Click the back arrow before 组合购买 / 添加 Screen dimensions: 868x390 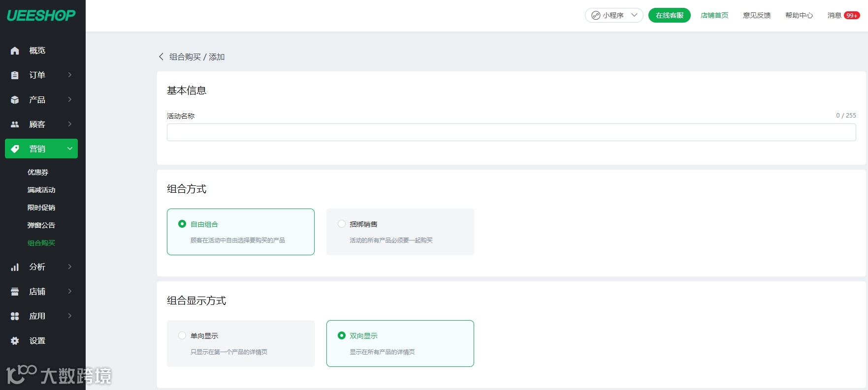pos(161,57)
